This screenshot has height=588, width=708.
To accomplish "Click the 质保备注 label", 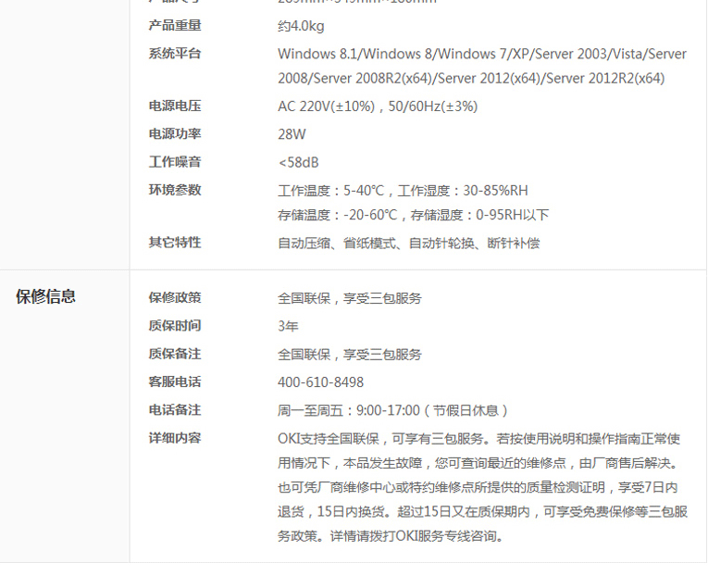I will [174, 353].
